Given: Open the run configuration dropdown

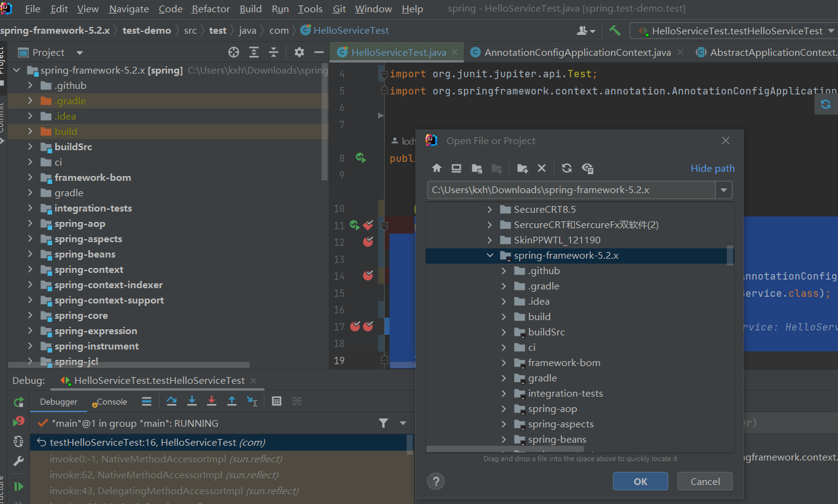Looking at the screenshot, I should (831, 31).
